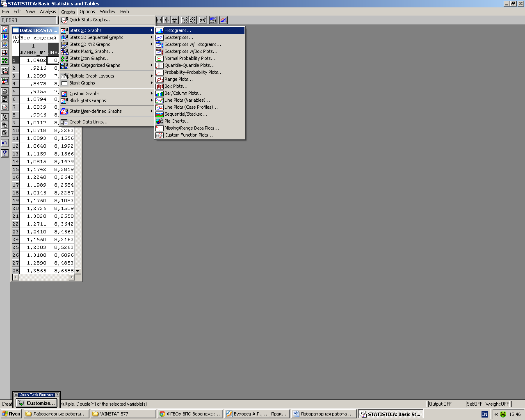Expand Custom Graphs submenu
The image size is (525, 420).
(x=107, y=94)
